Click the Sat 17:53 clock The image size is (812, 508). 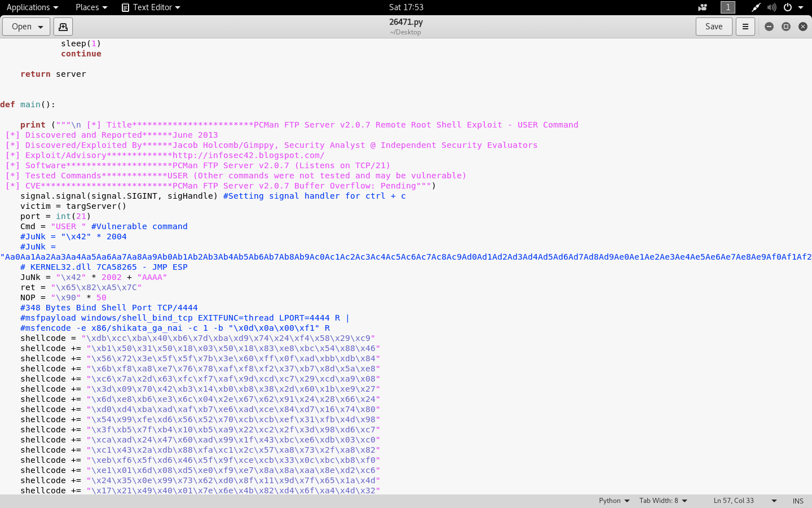(406, 7)
